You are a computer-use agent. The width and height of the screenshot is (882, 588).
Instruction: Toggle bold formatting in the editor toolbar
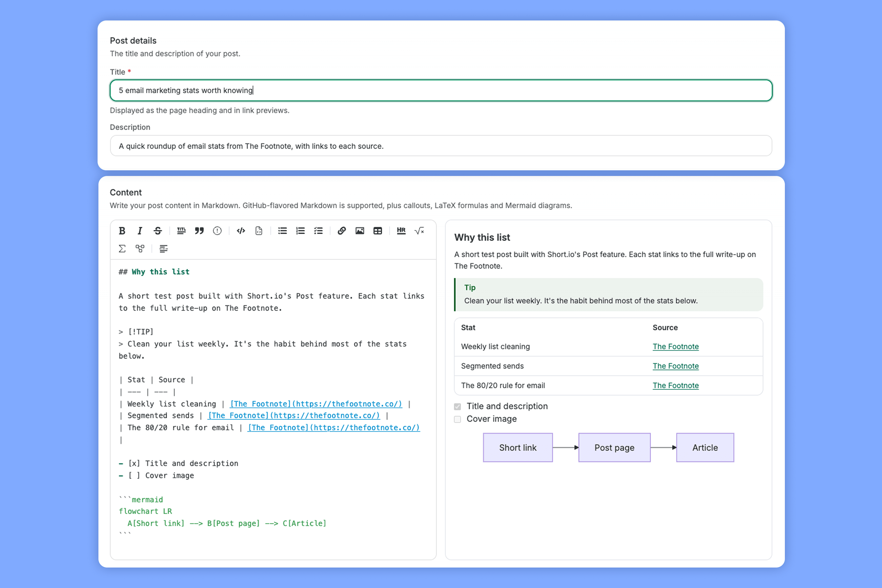[122, 231]
